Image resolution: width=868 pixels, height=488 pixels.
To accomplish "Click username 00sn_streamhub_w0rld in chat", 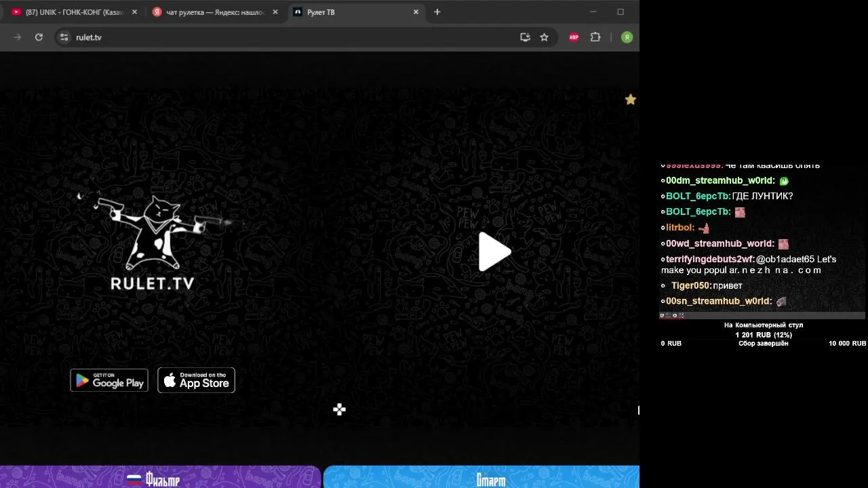I will (x=719, y=301).
